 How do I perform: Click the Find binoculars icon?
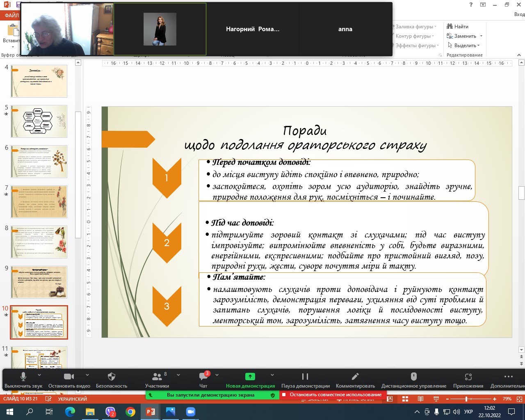click(x=450, y=26)
